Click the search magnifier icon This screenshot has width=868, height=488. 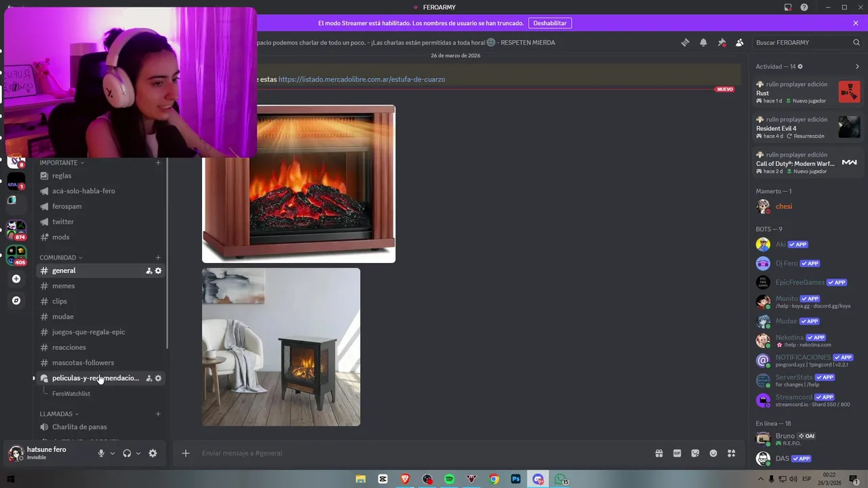click(856, 42)
